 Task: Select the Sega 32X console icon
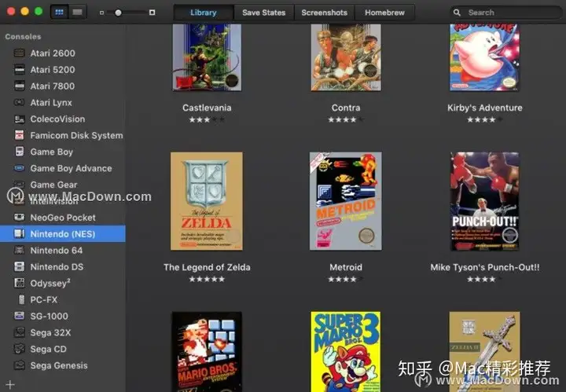[19, 332]
